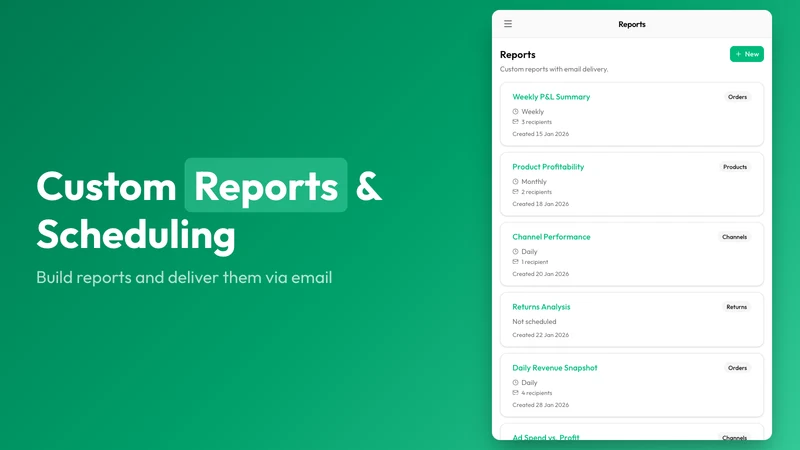The image size is (800, 450).
Task: Click the envelope icon beside 3 recipients
Action: tap(515, 121)
